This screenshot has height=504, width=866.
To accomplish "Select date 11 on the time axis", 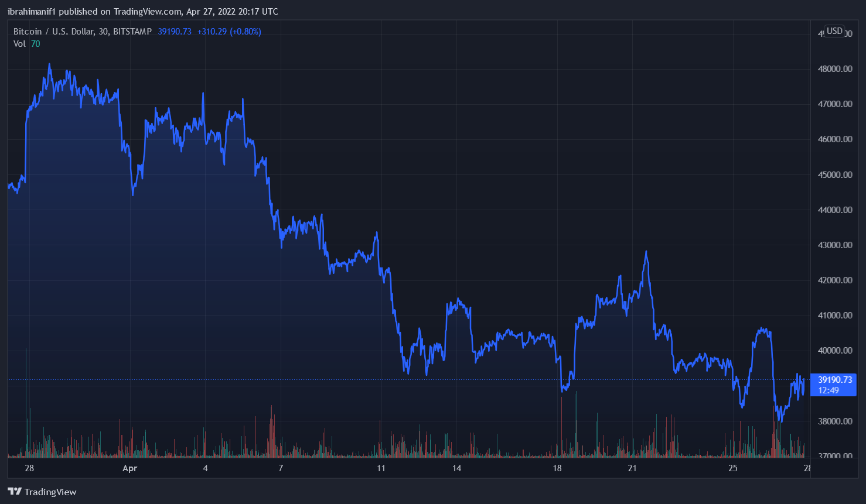I will pos(381,468).
